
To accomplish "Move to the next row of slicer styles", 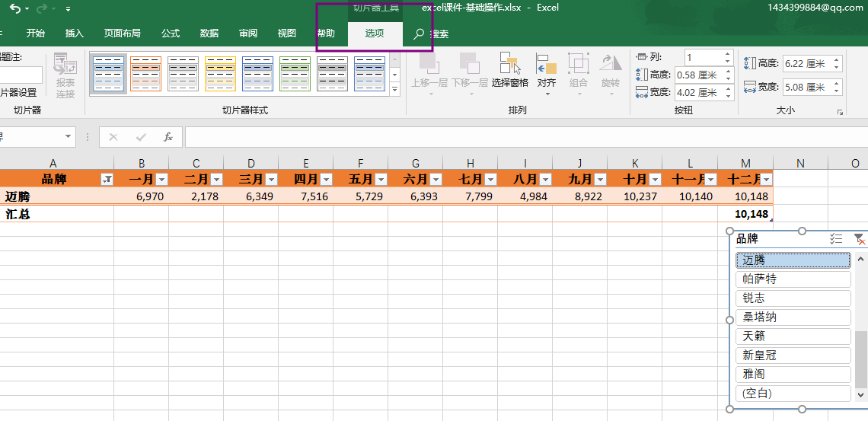I will click(394, 74).
